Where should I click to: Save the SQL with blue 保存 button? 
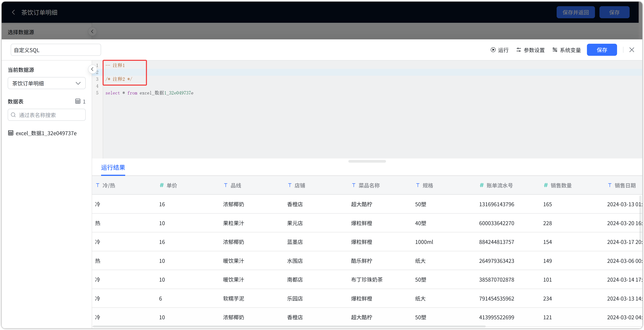[x=602, y=50]
